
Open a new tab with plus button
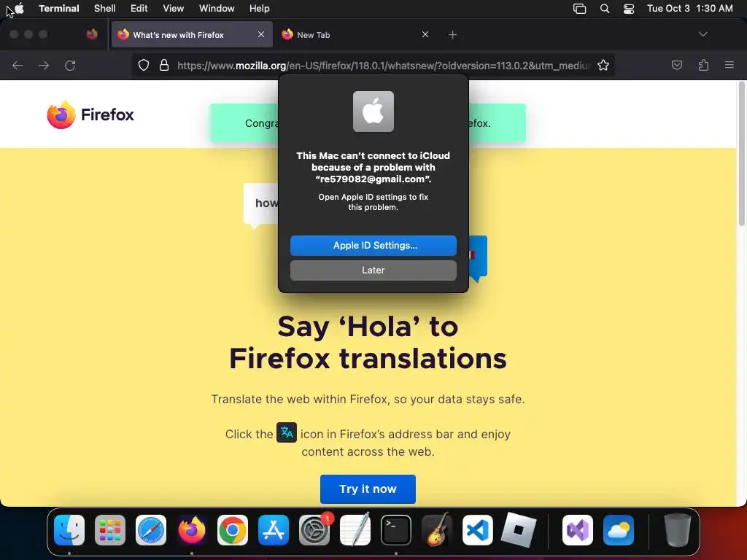(452, 35)
